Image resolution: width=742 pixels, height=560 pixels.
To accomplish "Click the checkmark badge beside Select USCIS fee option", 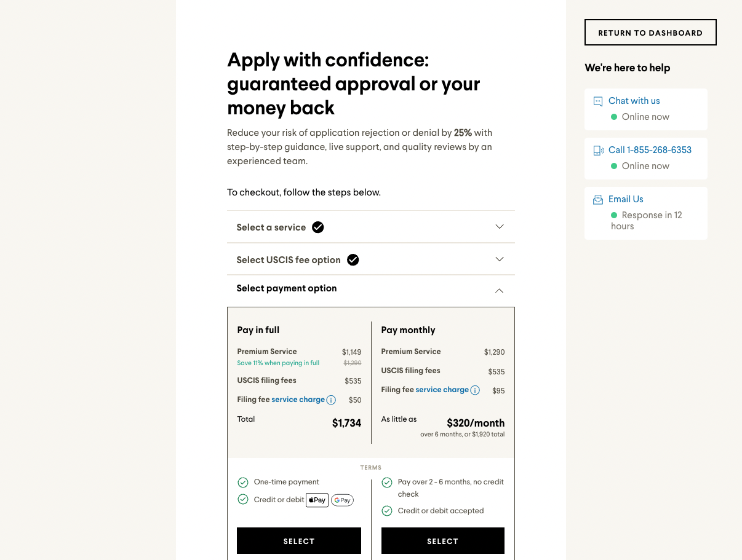I will tap(353, 260).
